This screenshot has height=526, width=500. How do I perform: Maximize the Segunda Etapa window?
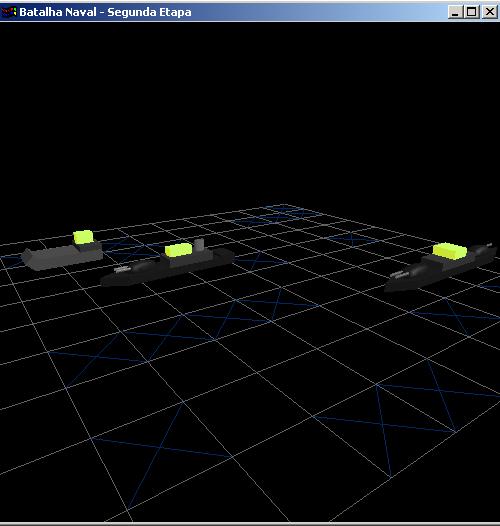click(471, 12)
